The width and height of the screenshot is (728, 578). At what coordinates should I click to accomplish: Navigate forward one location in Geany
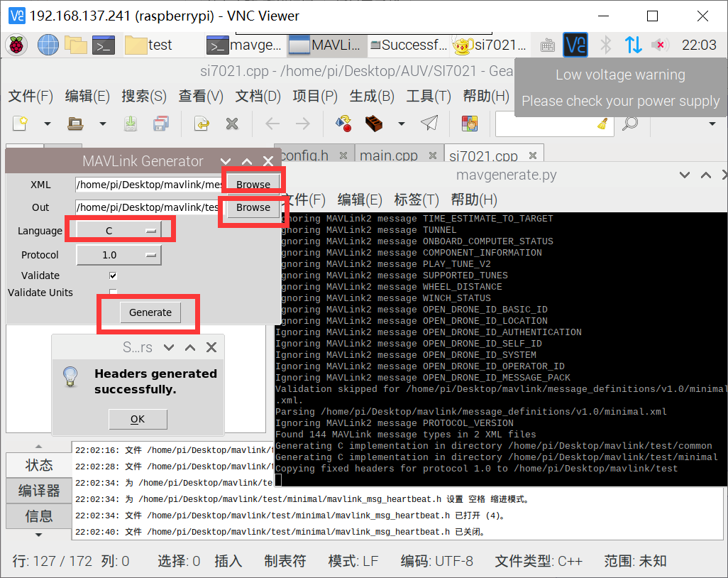coord(303,124)
